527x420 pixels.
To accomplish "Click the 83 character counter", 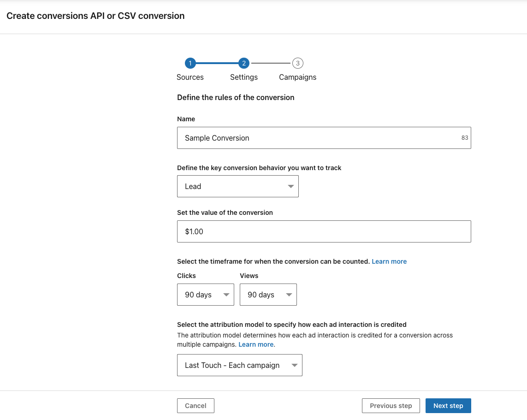I will 464,138.
